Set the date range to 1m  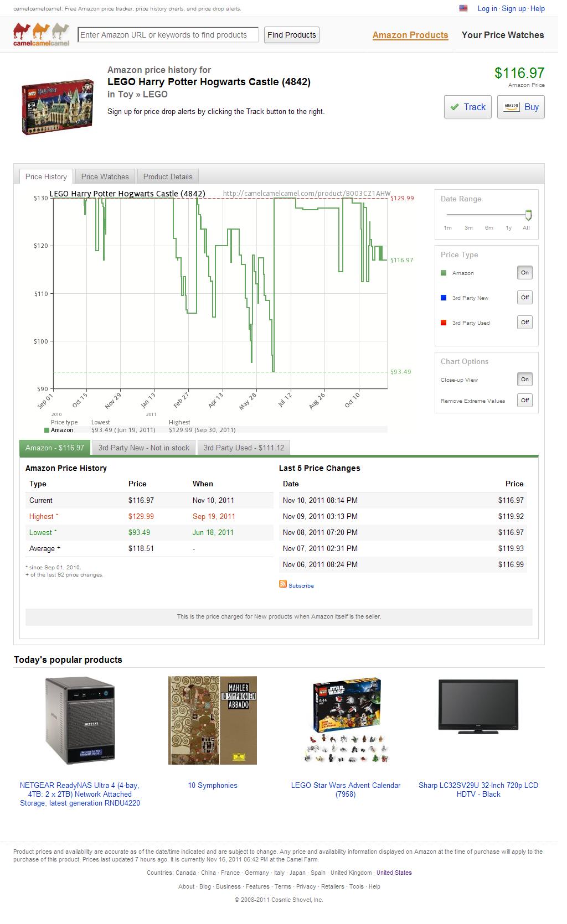click(x=447, y=227)
